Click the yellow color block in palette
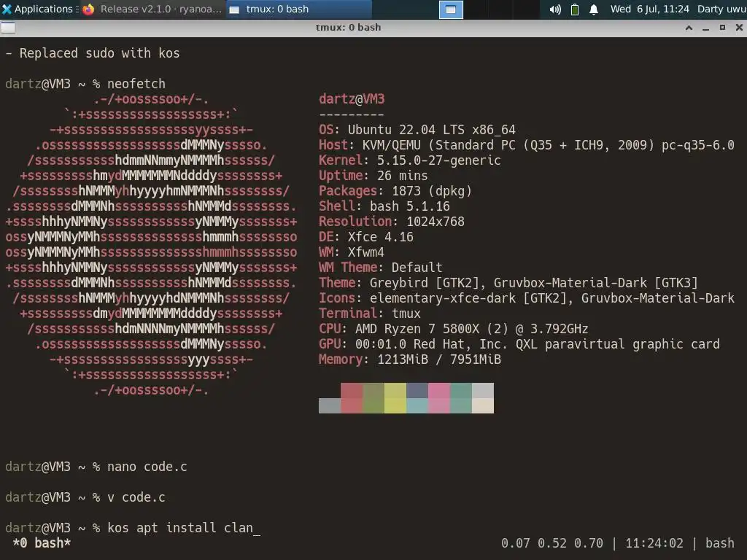The height and width of the screenshot is (560, 747). coord(395,398)
